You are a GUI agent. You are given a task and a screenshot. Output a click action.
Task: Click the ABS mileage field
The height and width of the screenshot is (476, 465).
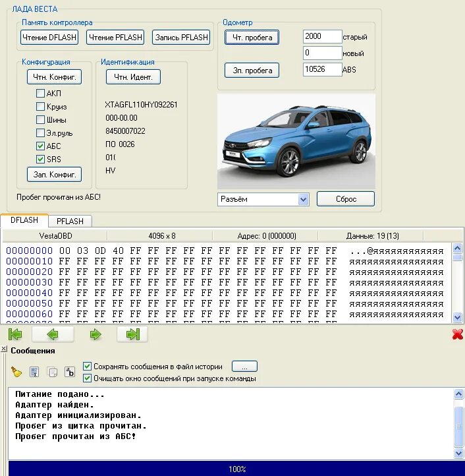323,69
